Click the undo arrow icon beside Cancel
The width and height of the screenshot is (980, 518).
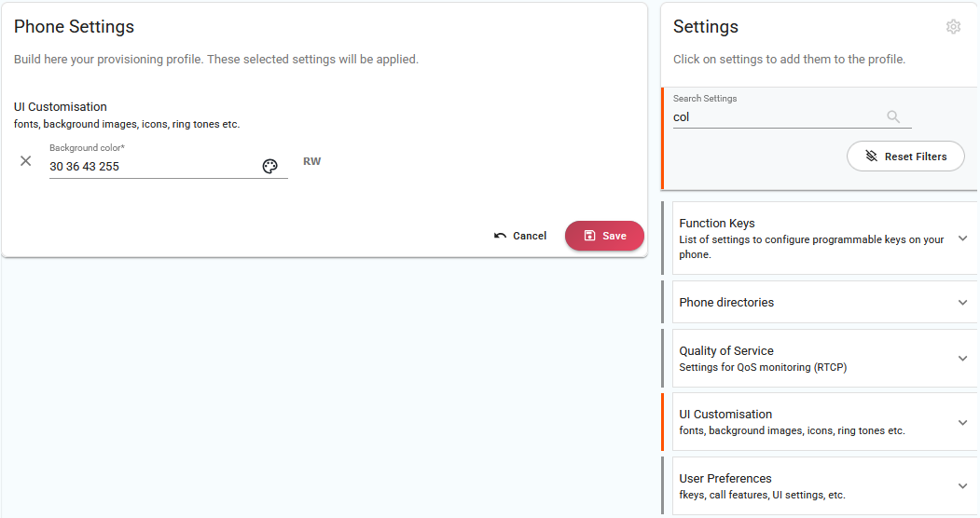tap(500, 236)
